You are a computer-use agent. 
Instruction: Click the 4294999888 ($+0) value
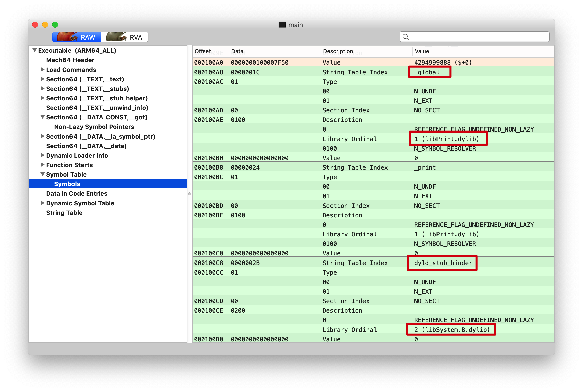click(x=443, y=62)
